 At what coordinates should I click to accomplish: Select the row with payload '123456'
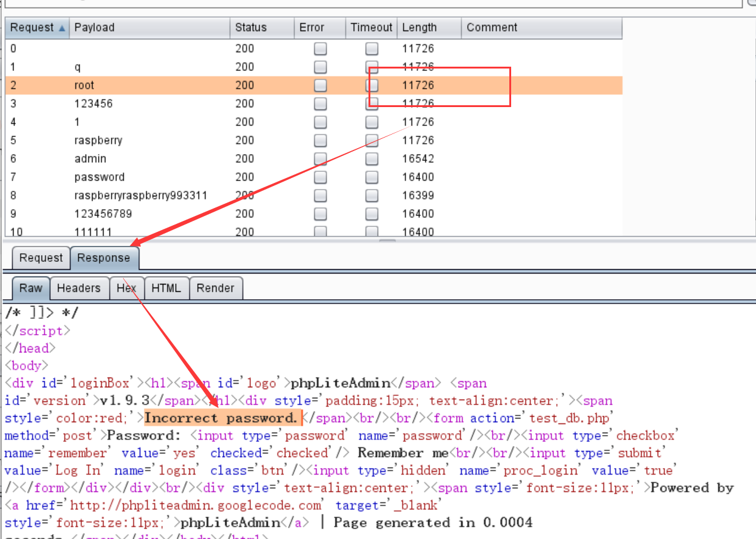click(314, 104)
